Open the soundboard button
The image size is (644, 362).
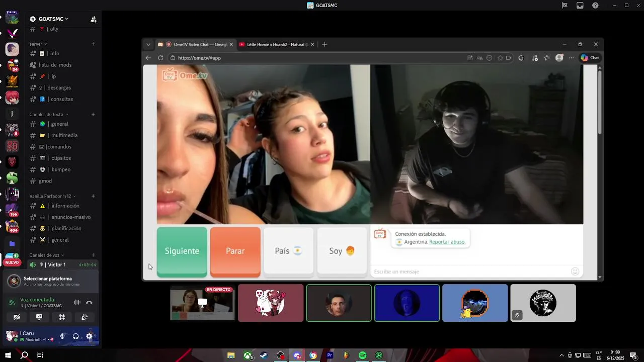(x=85, y=317)
